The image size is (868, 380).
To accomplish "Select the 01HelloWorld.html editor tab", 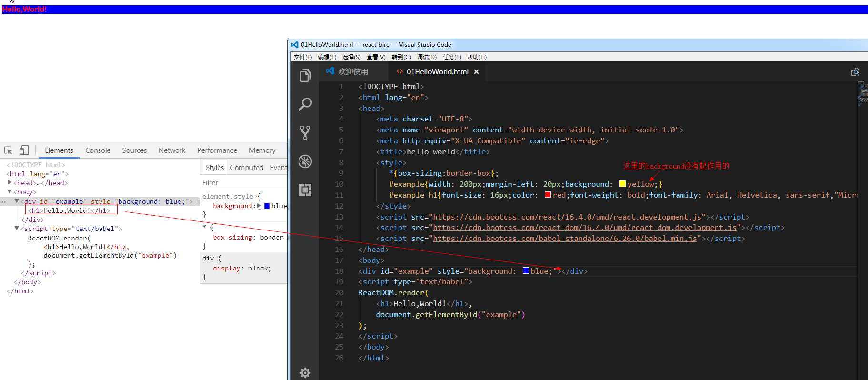I will point(437,71).
